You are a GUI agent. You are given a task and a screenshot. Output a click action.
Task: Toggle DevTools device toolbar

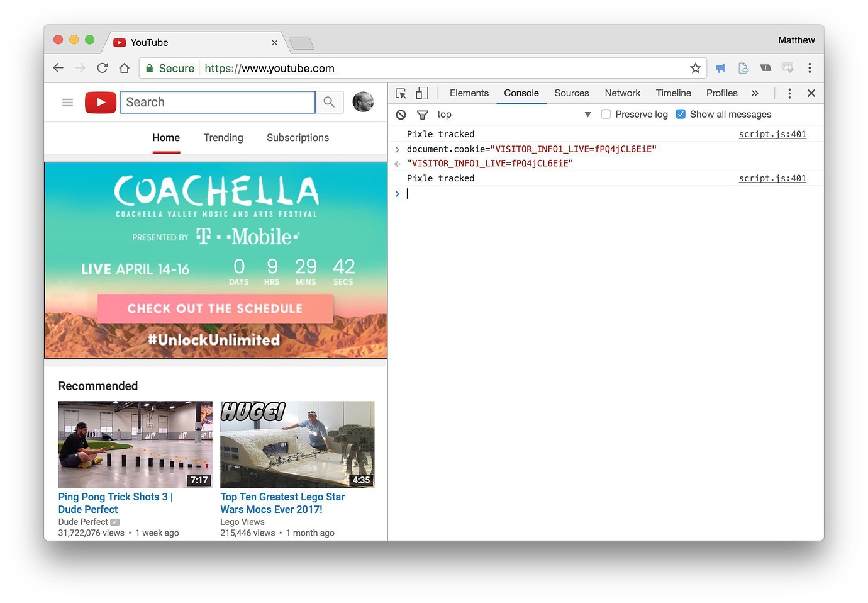tap(422, 93)
